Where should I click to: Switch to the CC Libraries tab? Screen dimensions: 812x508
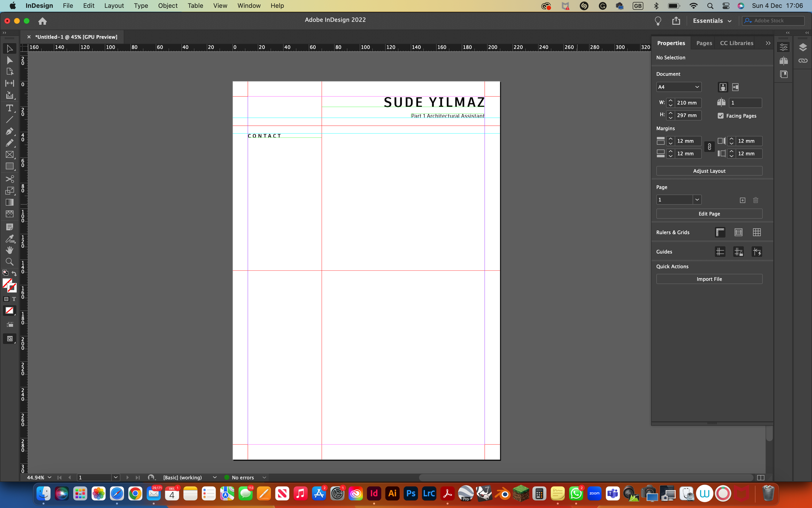pyautogui.click(x=736, y=43)
